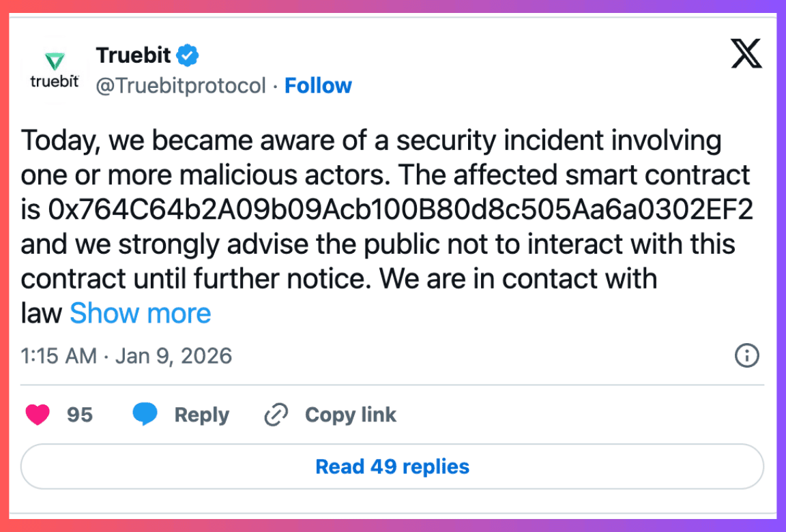This screenshot has height=532, width=786.
Task: Expand the tweet with Show more
Action: [x=140, y=313]
